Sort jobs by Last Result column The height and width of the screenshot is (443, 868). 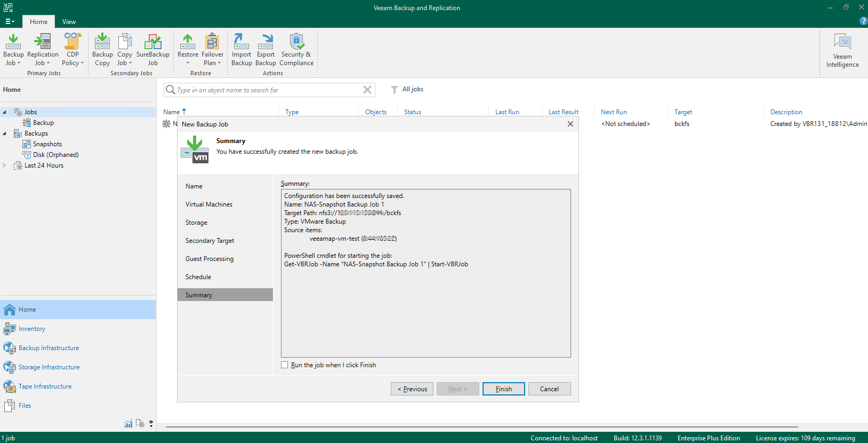pyautogui.click(x=564, y=112)
